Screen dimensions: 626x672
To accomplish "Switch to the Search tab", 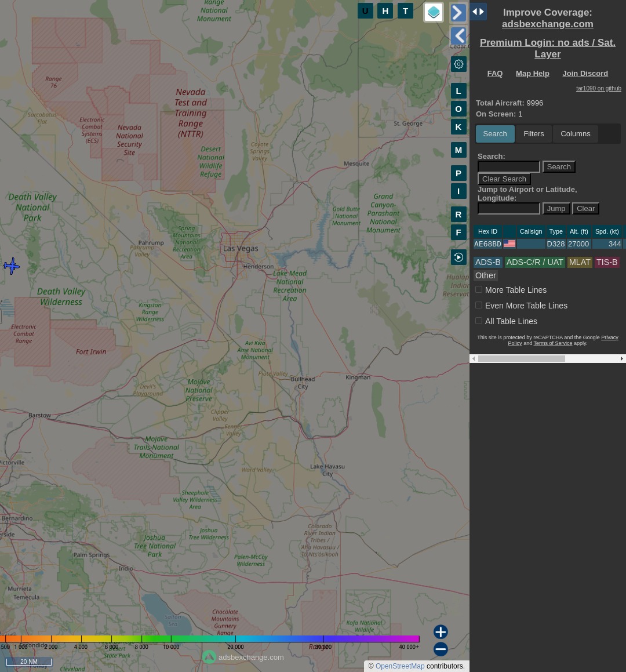I will [495, 134].
